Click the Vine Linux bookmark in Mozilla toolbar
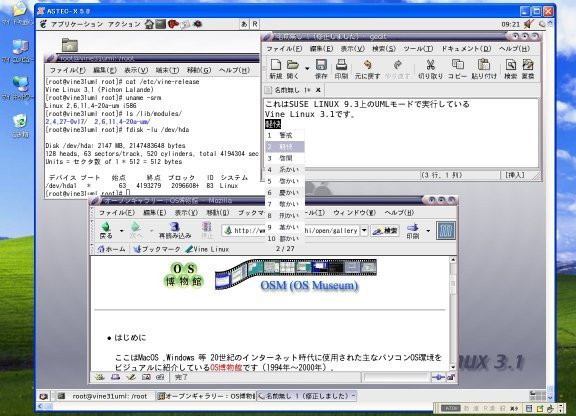This screenshot has width=576, height=416. point(207,249)
